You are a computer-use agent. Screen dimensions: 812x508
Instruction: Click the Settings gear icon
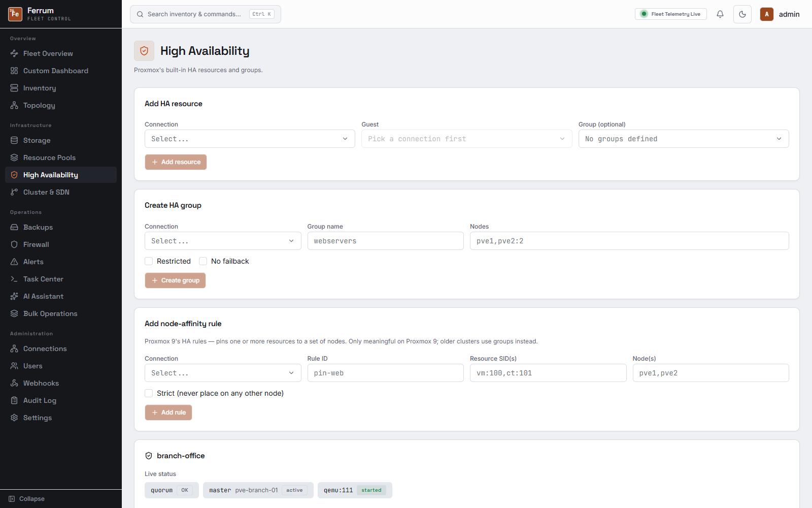(14, 418)
